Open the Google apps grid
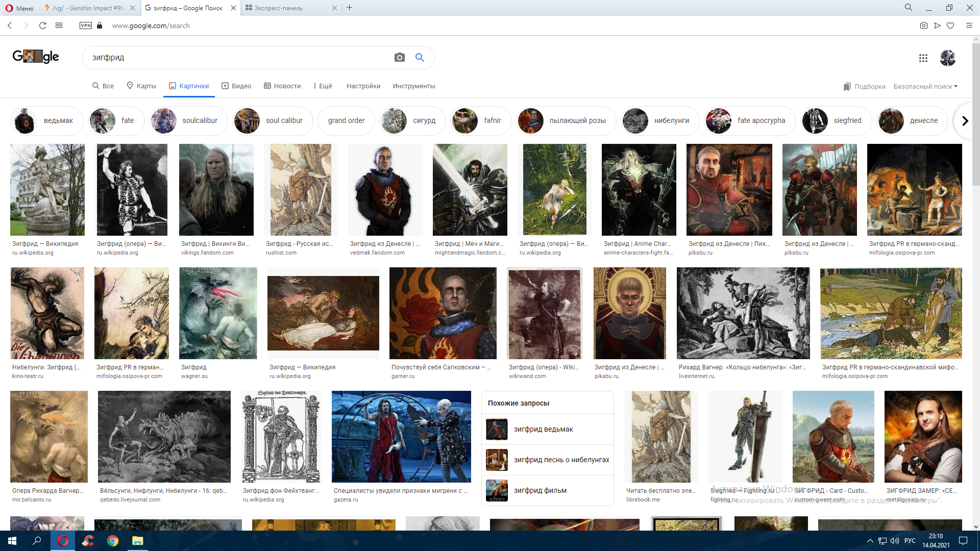 click(x=923, y=58)
